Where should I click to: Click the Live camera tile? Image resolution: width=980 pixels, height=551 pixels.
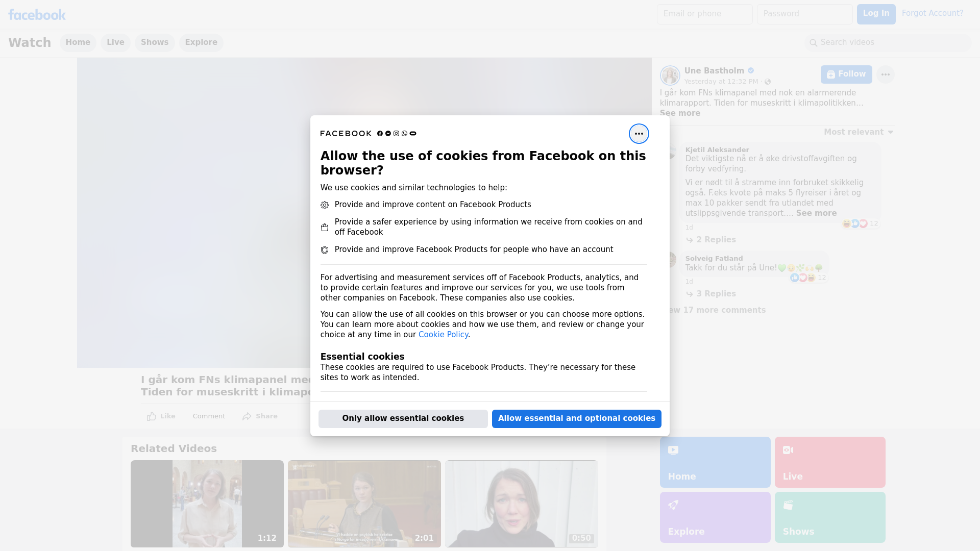[x=829, y=462]
